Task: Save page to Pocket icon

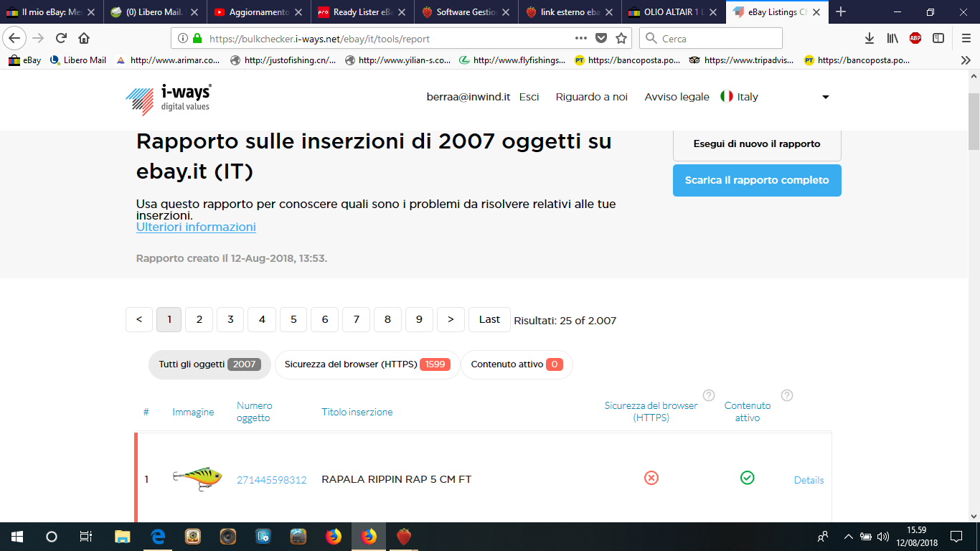Action: pyautogui.click(x=601, y=39)
